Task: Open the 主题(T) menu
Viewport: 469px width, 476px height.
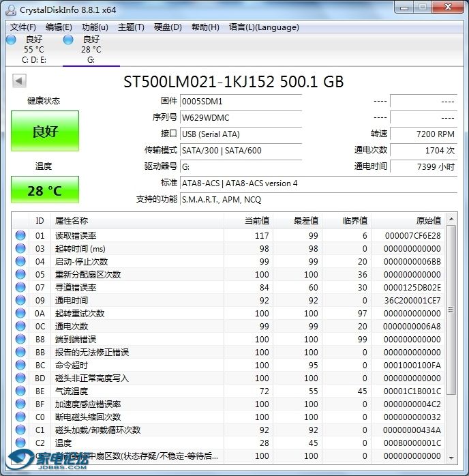Action: [x=131, y=27]
